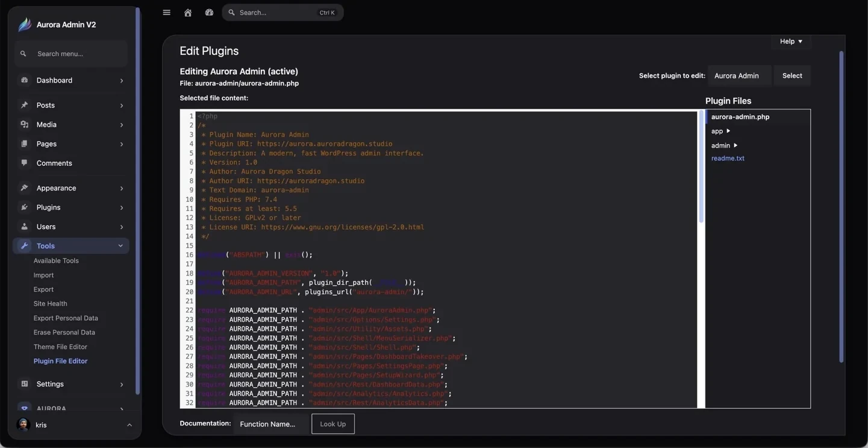868x448 pixels.
Task: Click the Comments bubble icon
Action: [24, 163]
